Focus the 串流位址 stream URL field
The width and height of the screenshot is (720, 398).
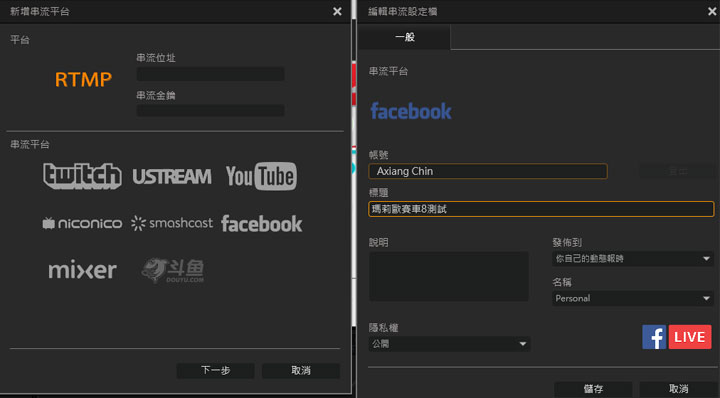pyautogui.click(x=210, y=74)
